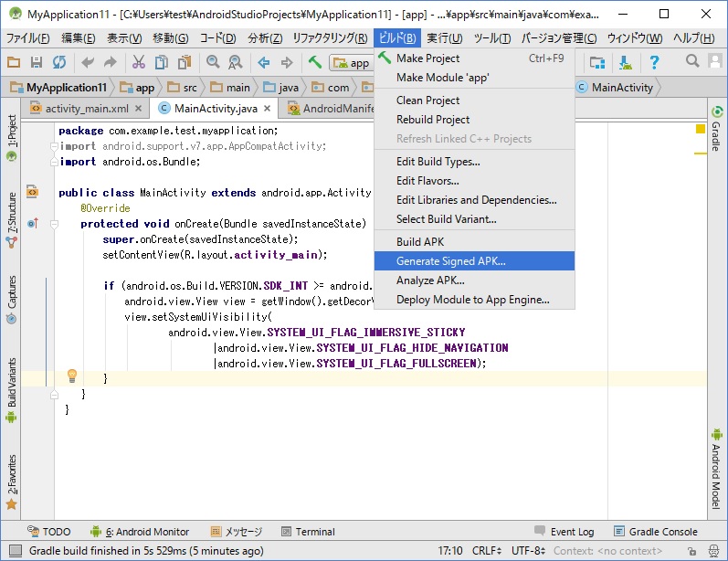Click the java breadcrumb folder
The width and height of the screenshot is (728, 561).
pos(281,88)
